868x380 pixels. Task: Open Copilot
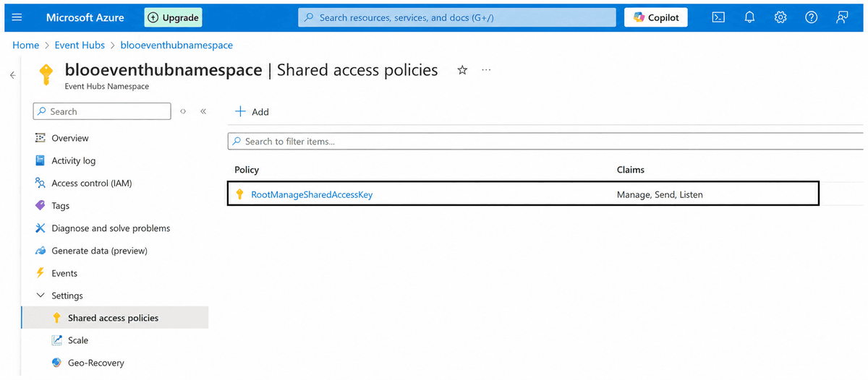pos(656,17)
